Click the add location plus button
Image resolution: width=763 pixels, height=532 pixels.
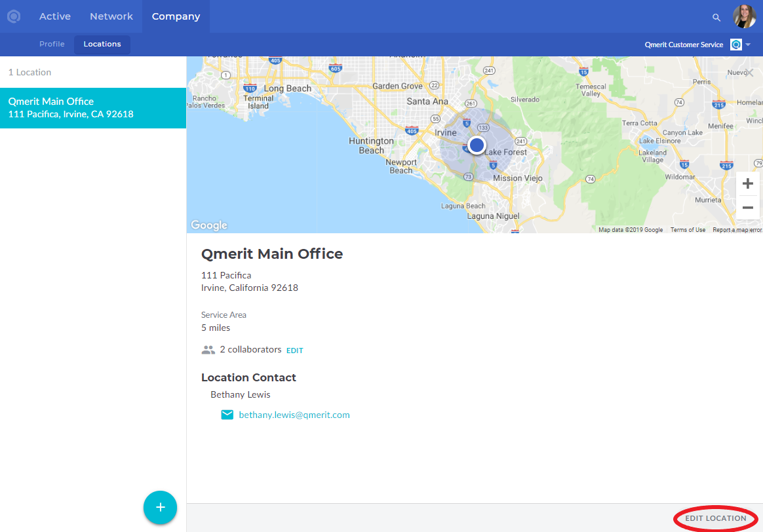[161, 507]
